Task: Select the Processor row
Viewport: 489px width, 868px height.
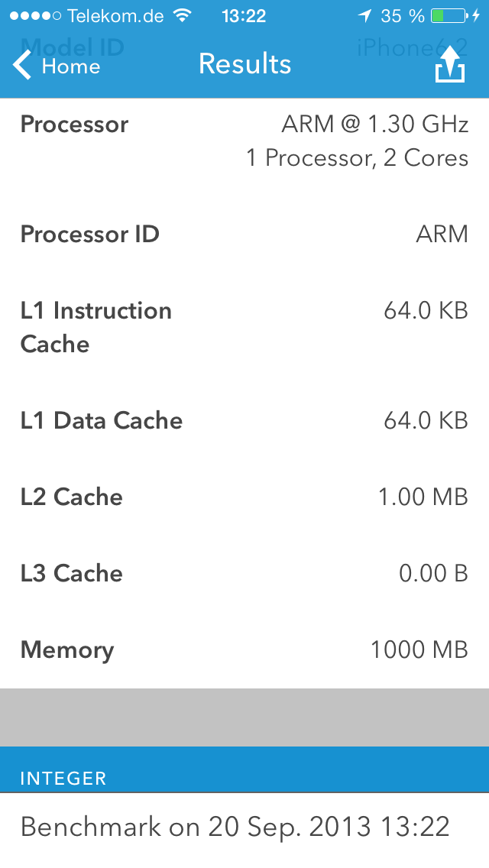Action: [244, 141]
